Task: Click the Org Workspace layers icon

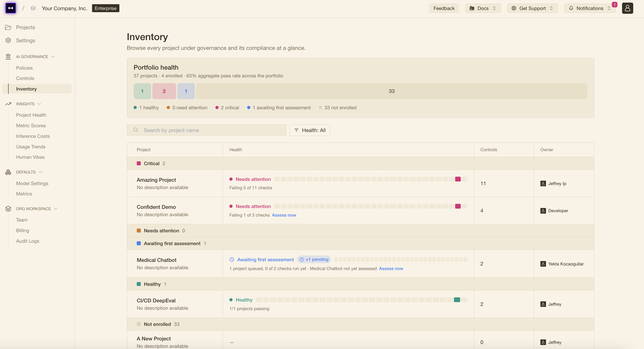Action: coord(8,209)
